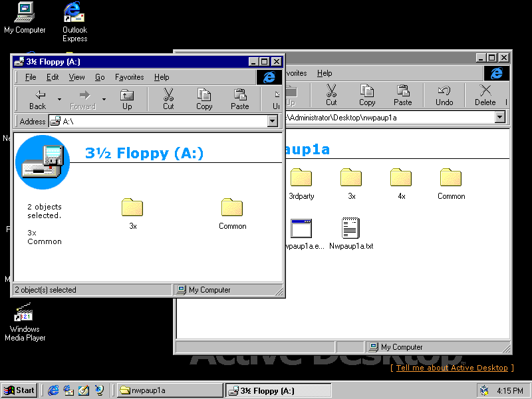The image size is (532, 399).
Task: Click Show Desktop quick launch icon
Action: pyautogui.click(x=84, y=390)
